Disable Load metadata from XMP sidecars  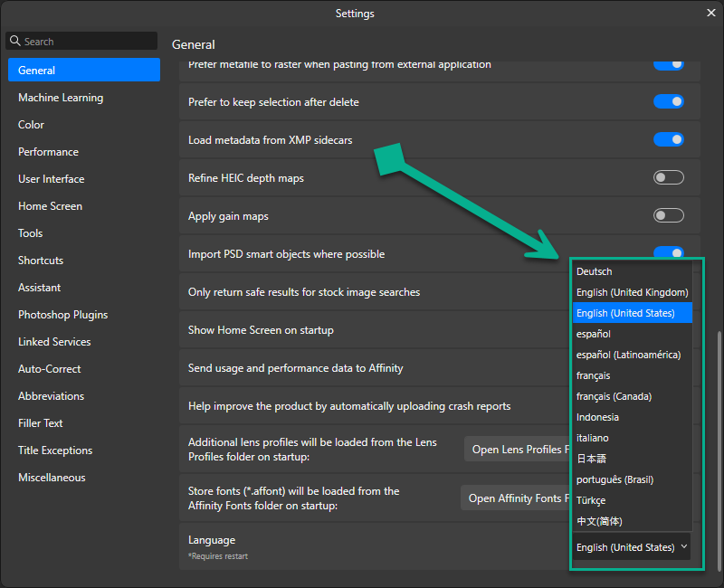point(668,139)
